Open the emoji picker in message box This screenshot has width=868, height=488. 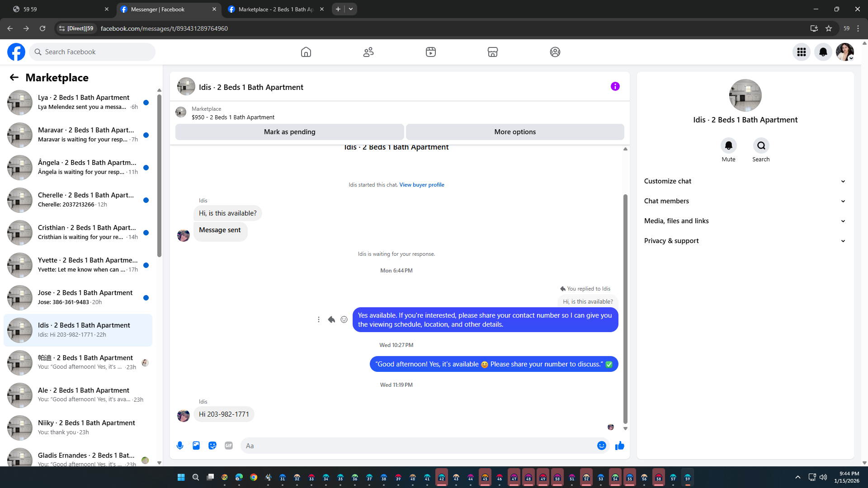coord(601,446)
